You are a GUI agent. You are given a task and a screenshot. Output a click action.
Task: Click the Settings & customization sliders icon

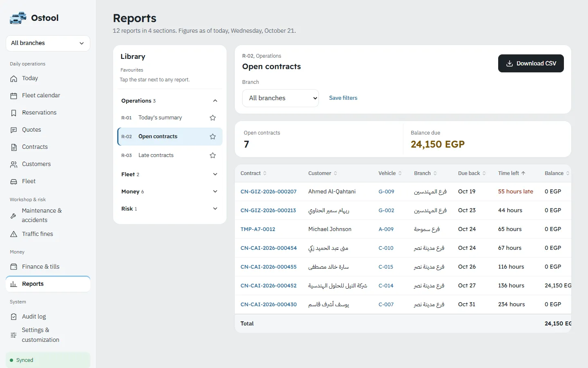(13, 335)
